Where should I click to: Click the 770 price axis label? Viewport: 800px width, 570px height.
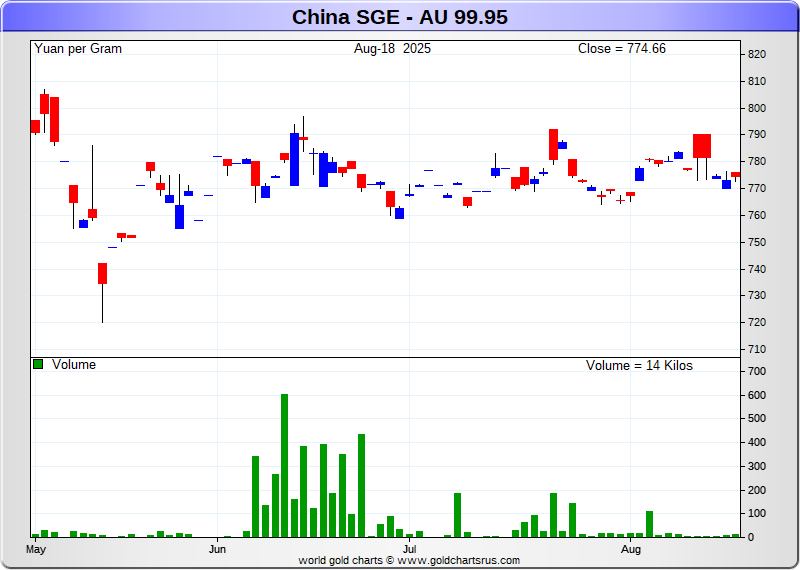click(x=757, y=189)
